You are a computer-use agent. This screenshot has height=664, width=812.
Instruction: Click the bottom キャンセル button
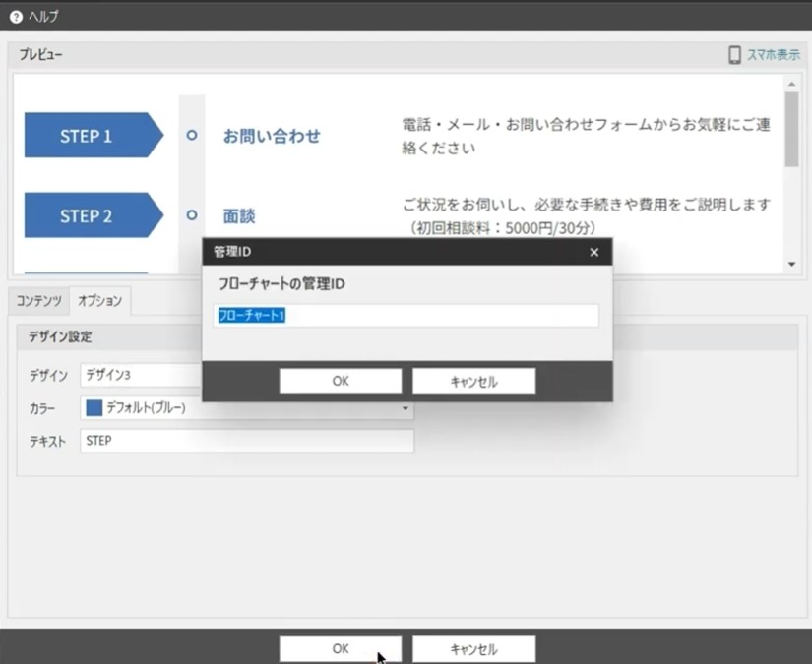coord(473,649)
